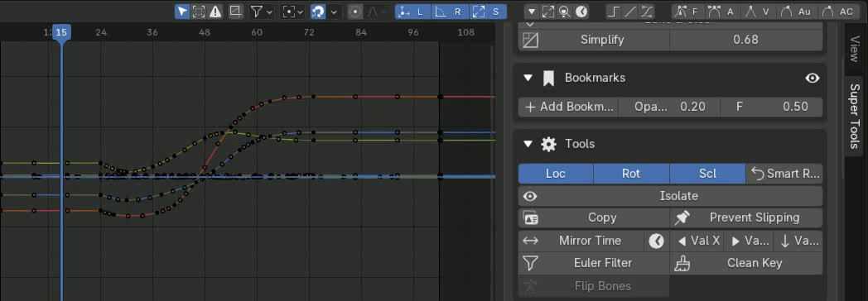
Task: Click the Tools gear icon
Action: coord(548,144)
